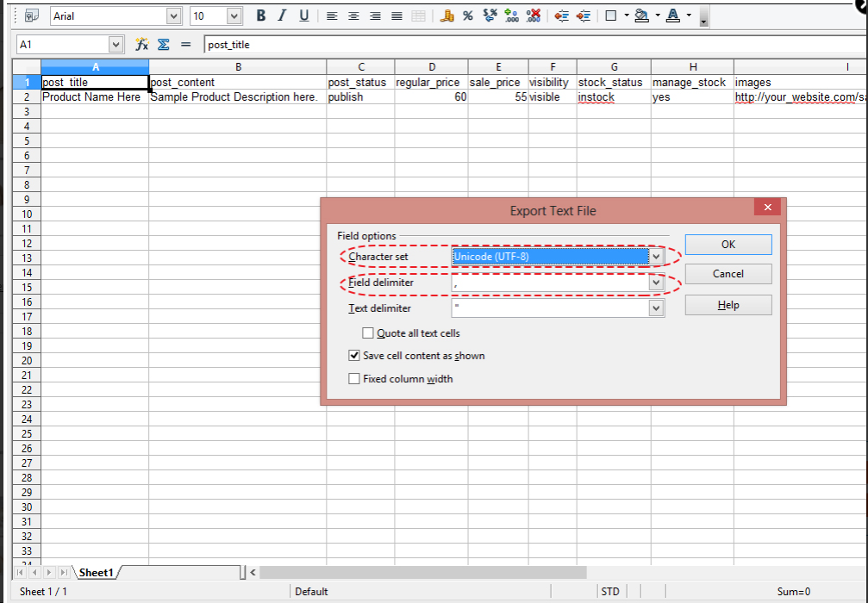Select row 2 header
Screen dimensions: 868x603
pos(27,96)
